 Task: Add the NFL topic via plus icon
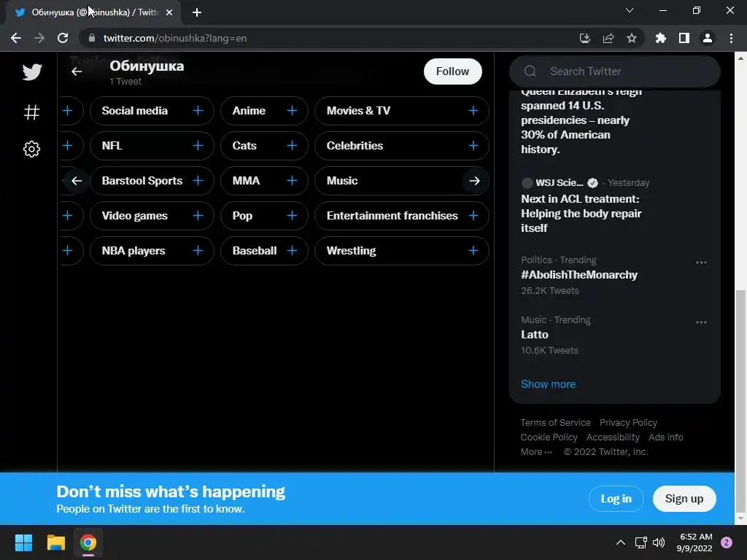click(198, 146)
